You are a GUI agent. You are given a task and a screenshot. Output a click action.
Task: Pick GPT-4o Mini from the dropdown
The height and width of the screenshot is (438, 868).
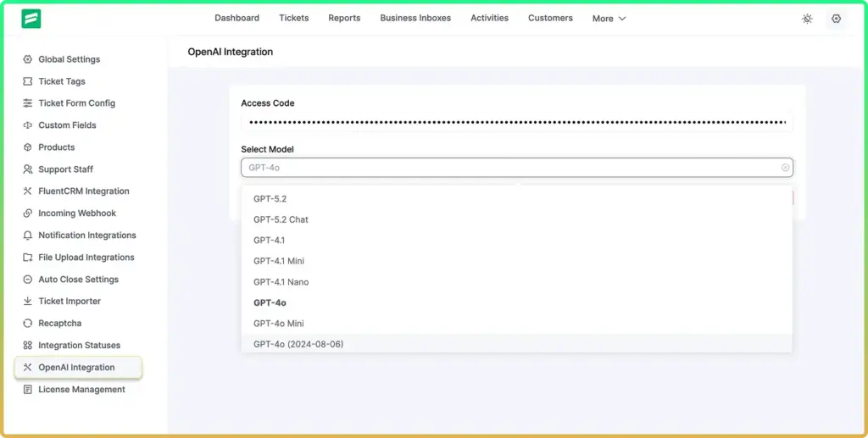[517, 324]
